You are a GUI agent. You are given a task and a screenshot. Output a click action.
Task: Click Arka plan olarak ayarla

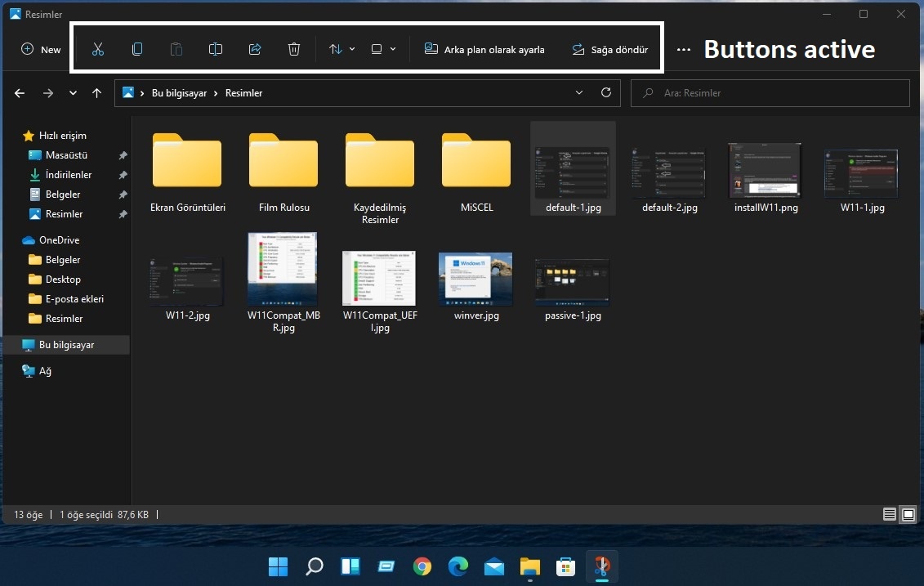pos(484,49)
